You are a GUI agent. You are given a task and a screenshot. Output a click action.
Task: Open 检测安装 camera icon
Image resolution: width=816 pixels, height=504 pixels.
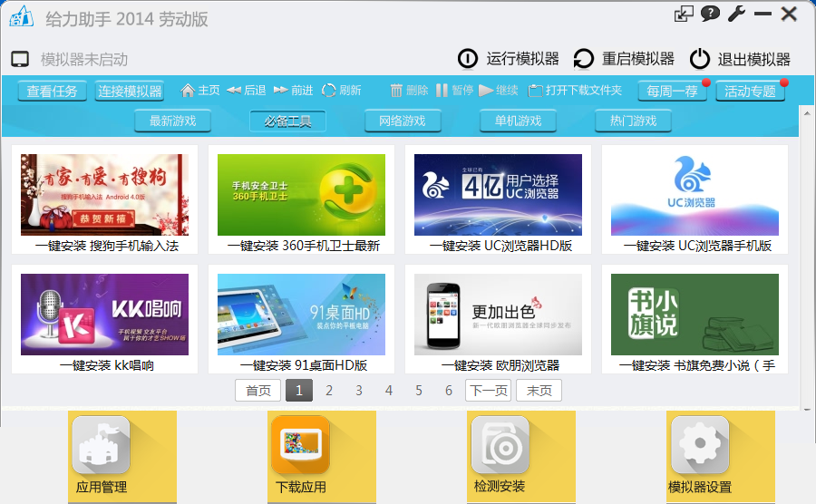coord(500,445)
